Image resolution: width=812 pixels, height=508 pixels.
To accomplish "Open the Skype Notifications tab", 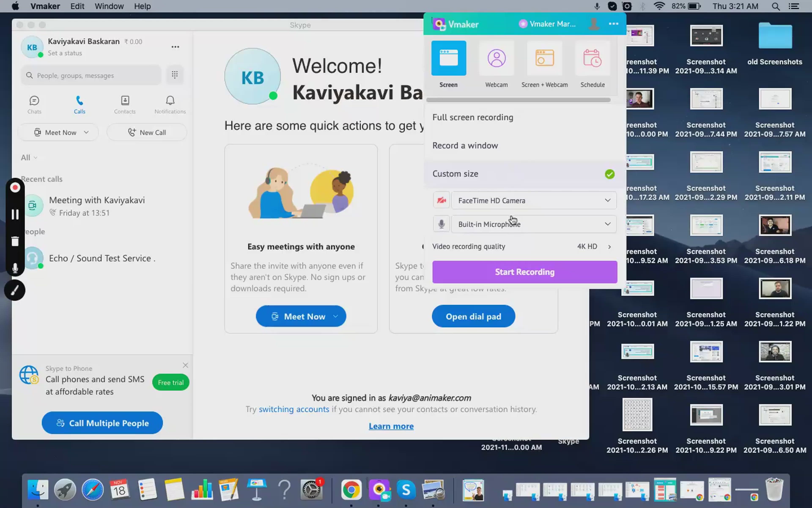I will (170, 105).
